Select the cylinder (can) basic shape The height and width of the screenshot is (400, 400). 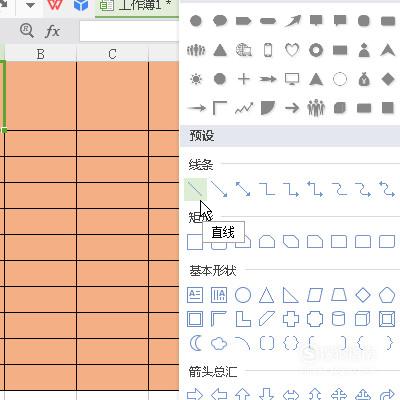coord(339,319)
